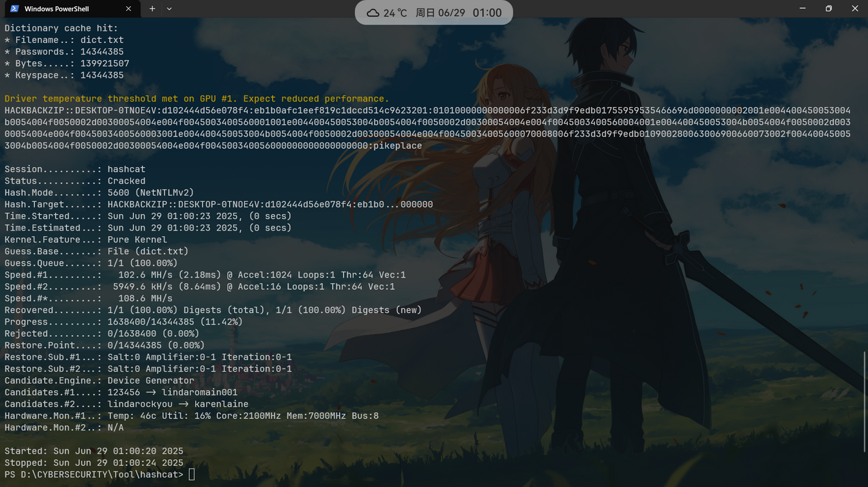Viewport: 868px width, 487px height.
Task: Click the 01:00 clock in the widget
Action: [487, 13]
